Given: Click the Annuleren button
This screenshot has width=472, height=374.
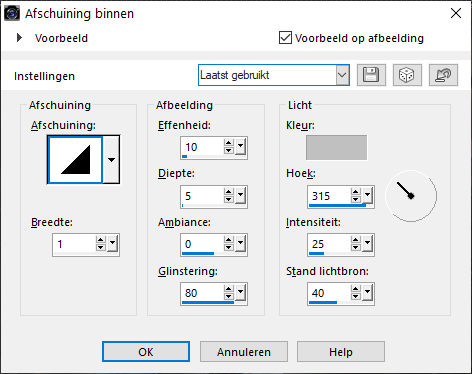Looking at the screenshot, I should coord(244,352).
